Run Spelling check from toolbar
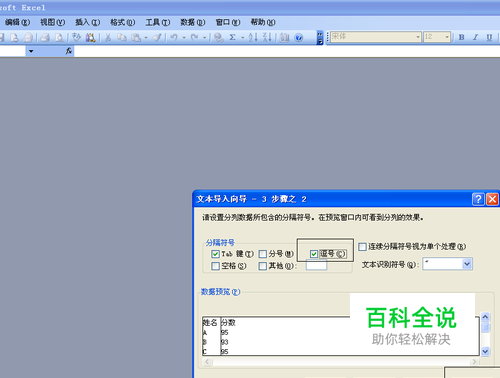Viewport: 500px width, 378px height. [x=77, y=37]
